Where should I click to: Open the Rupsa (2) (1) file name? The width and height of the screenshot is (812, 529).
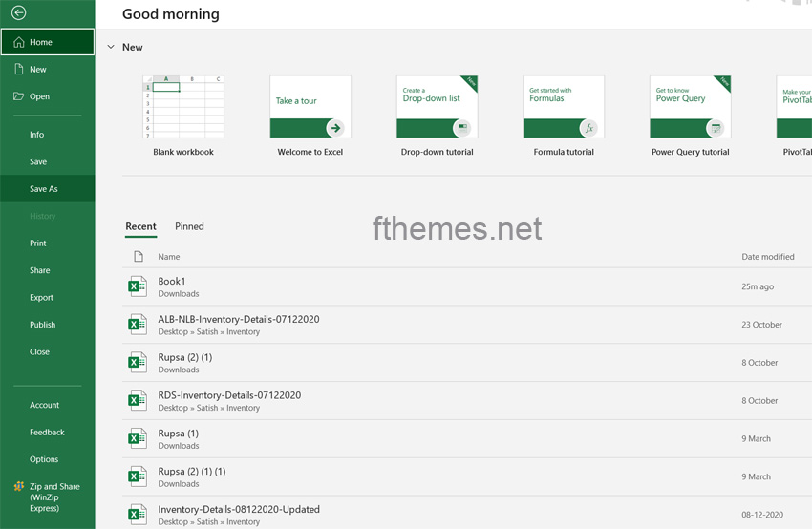click(185, 357)
